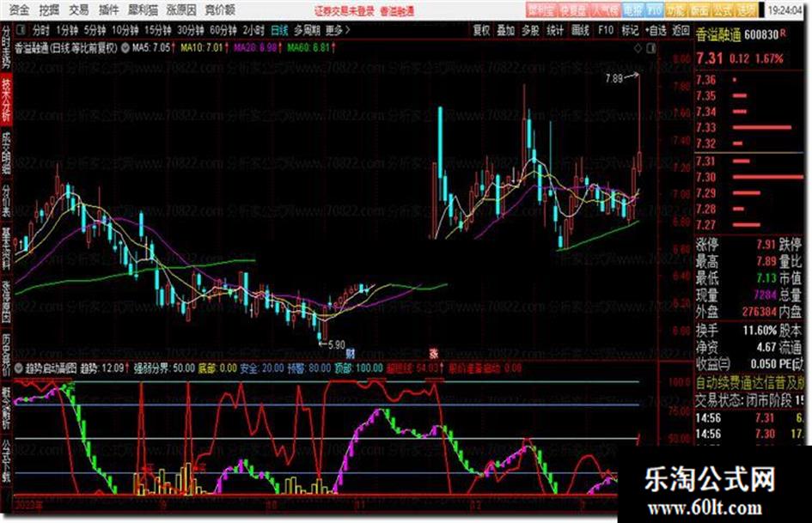
Task: Open the 技术分析 sidebar tab
Action: pos(6,100)
